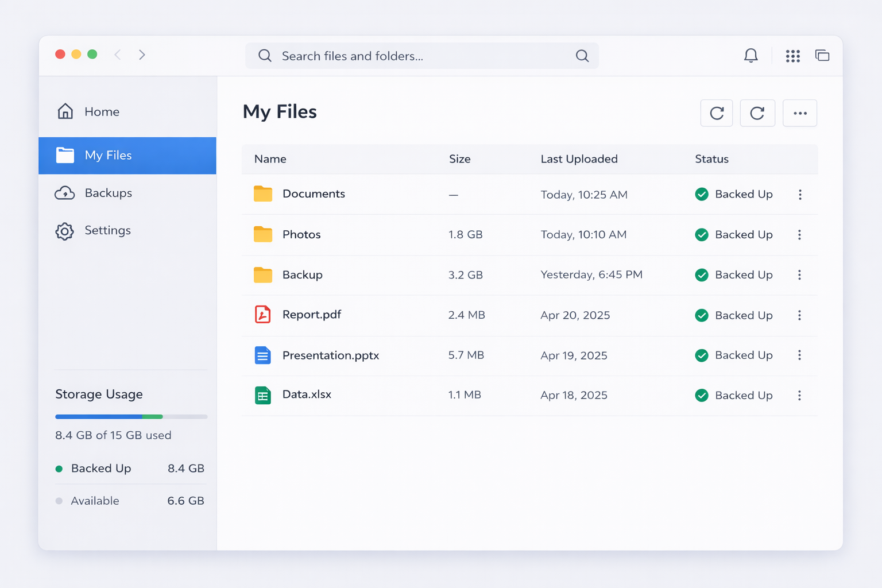882x588 pixels.
Task: Open the Photos folder by its name
Action: [301, 235]
